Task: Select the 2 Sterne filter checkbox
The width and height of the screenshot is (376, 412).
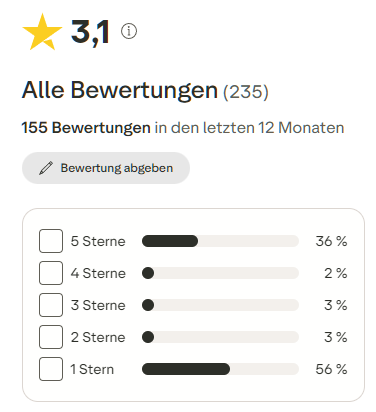Action: click(51, 337)
